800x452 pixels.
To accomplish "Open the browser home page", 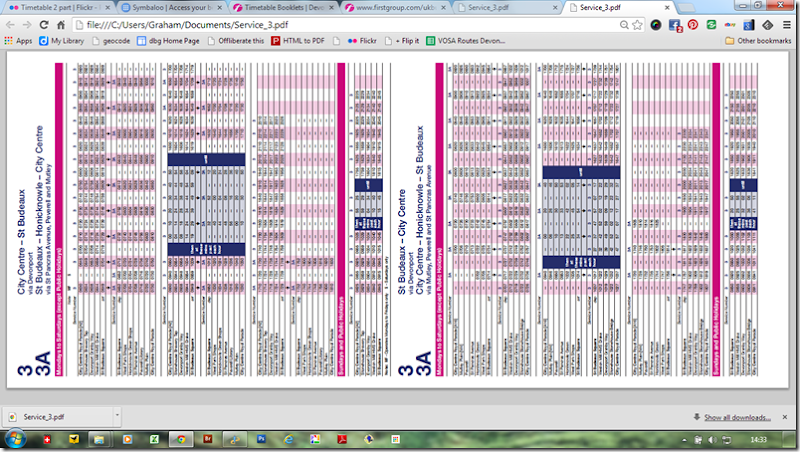I will (61, 25).
